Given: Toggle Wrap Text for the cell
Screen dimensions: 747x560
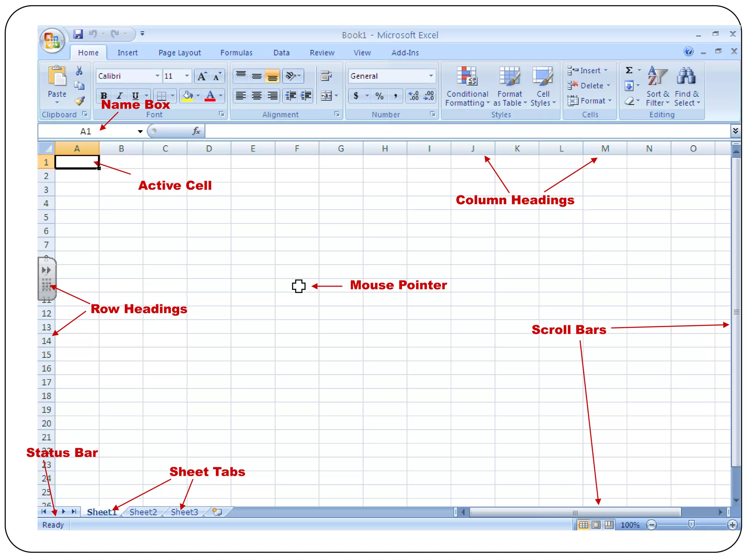Looking at the screenshot, I should (x=326, y=76).
